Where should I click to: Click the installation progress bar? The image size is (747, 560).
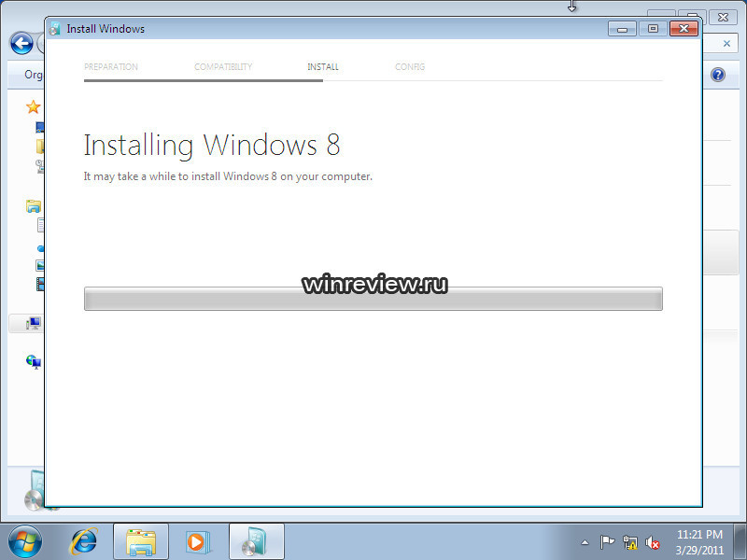(x=373, y=299)
